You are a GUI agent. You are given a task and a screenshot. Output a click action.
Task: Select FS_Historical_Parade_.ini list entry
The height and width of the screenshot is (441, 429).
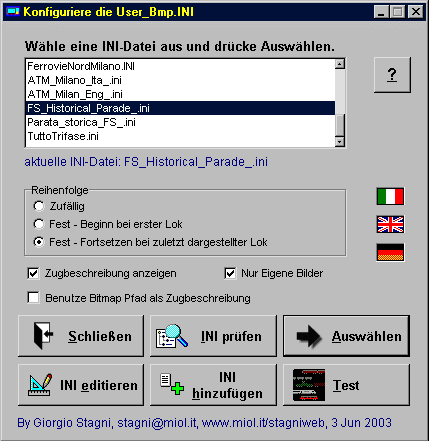click(180, 108)
